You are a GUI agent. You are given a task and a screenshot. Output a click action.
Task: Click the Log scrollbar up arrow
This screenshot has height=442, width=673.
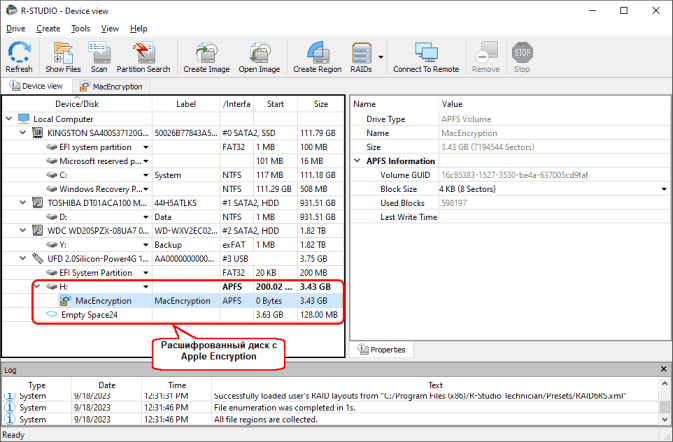(664, 384)
